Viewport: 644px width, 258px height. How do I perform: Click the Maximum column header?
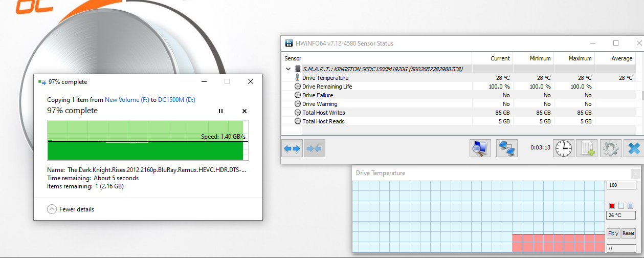click(580, 58)
